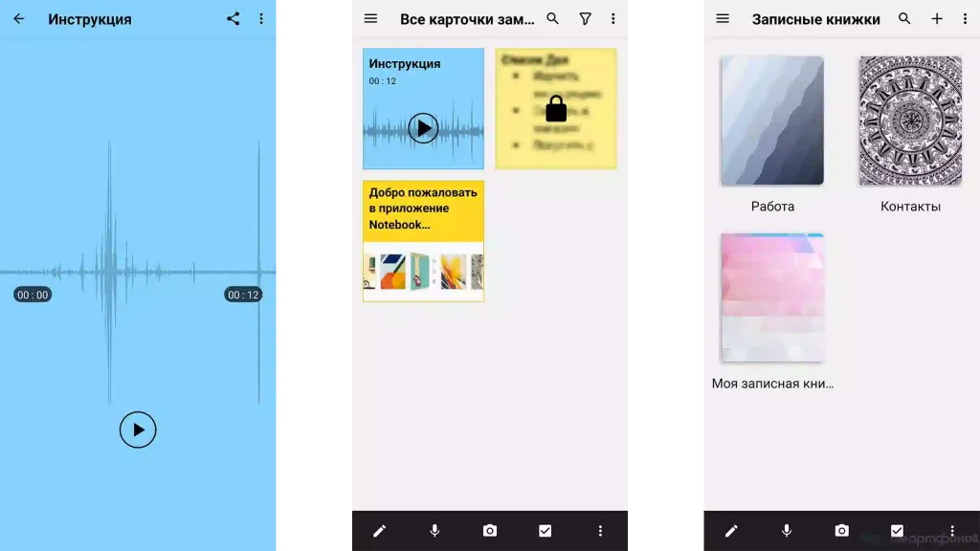Create a text note with the pencil in the note cards toolbar
980x551 pixels.
coord(380,531)
